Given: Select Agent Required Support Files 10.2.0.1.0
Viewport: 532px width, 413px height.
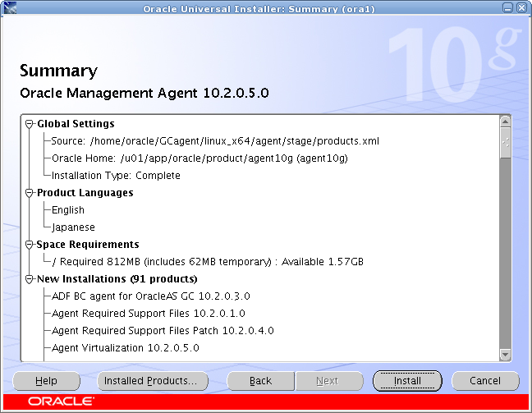Looking at the screenshot, I should coord(149,314).
